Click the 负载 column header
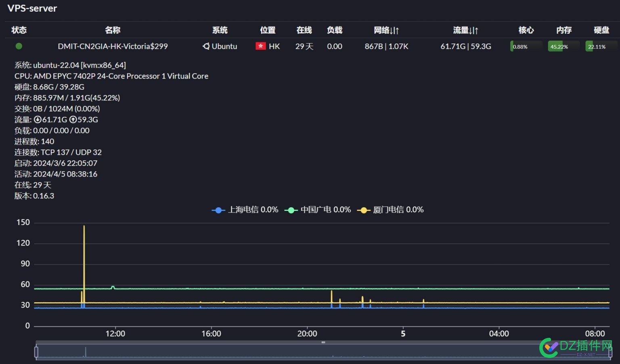This screenshot has height=364, width=620. pyautogui.click(x=335, y=30)
